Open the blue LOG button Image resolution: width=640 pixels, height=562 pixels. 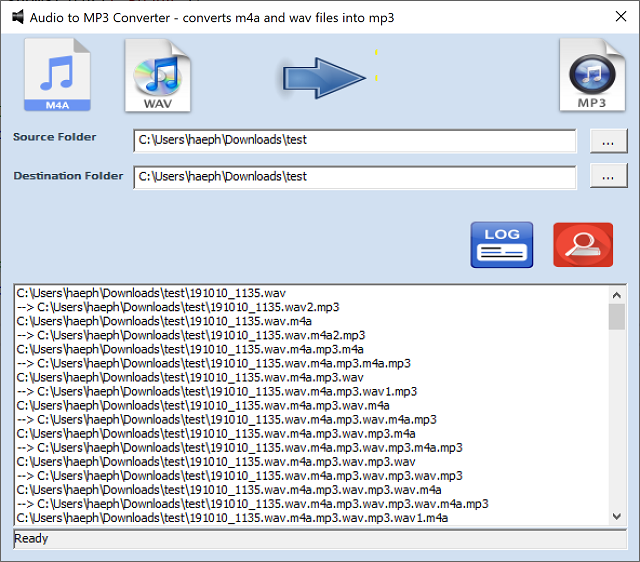point(502,245)
